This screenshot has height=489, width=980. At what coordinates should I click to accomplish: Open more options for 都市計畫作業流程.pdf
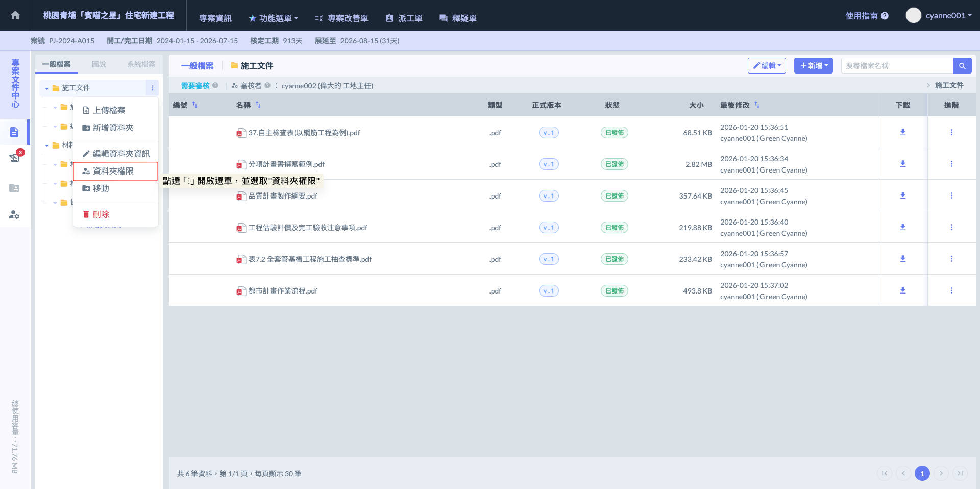tap(951, 290)
